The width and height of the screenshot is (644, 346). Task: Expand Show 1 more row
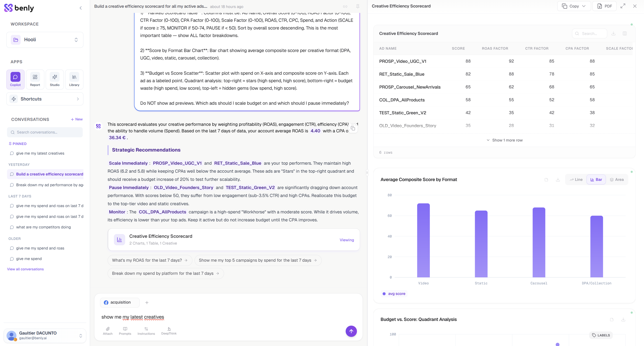(505, 140)
